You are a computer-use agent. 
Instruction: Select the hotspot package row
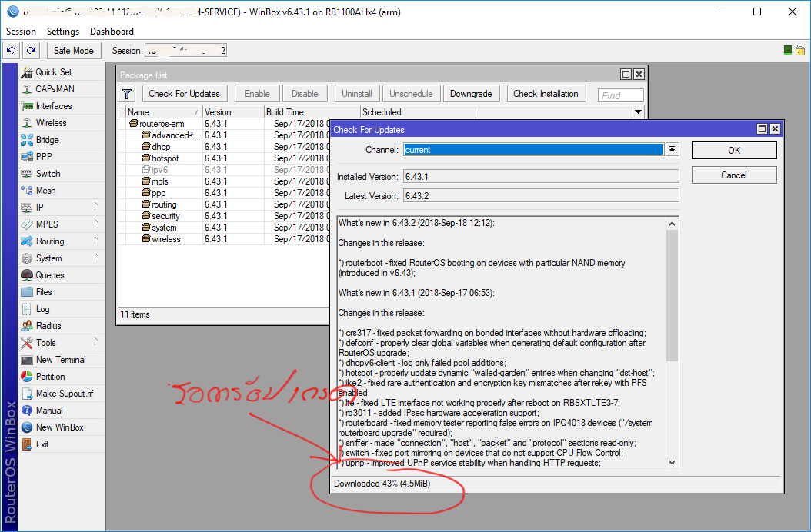(x=223, y=158)
